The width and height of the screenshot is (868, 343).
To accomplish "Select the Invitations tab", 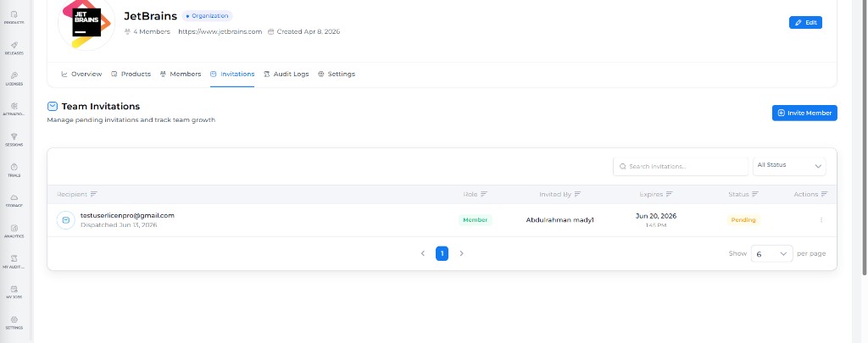I will tap(232, 75).
